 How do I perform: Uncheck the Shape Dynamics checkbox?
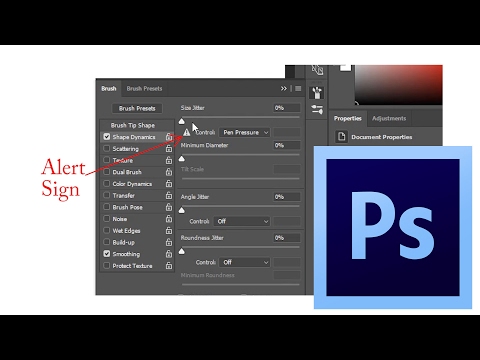(107, 137)
